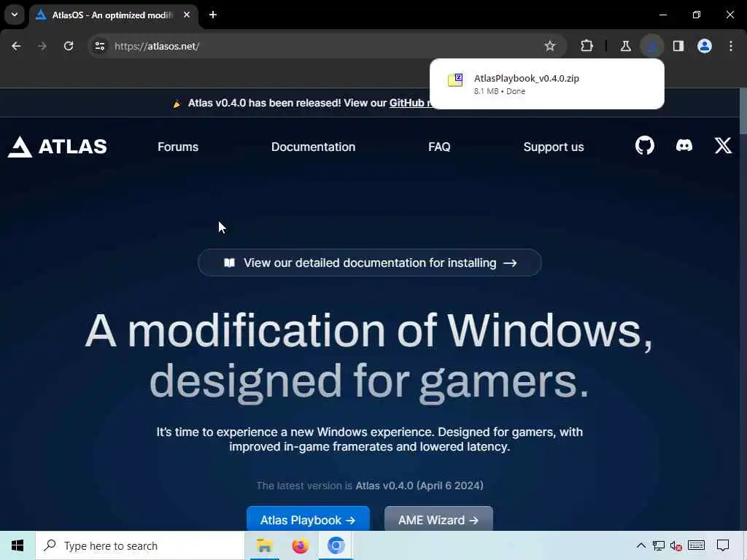
Task: Open the browser Extensions puzzle icon
Action: click(x=587, y=46)
